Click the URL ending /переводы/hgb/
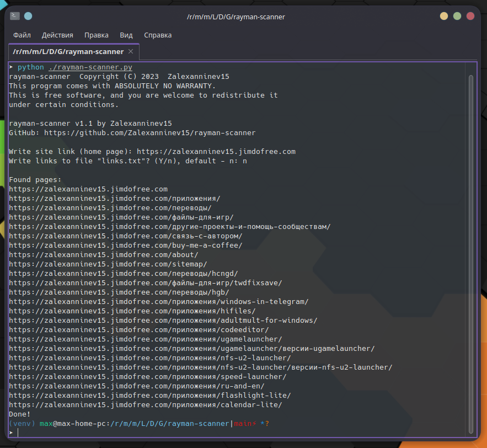This screenshot has height=448, width=487. 119,292
